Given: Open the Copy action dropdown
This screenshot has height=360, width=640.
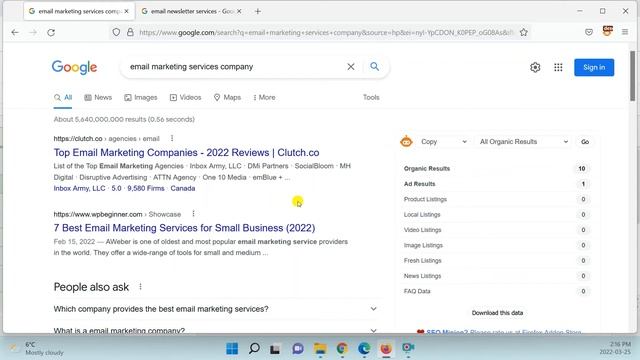Looking at the screenshot, I should click(x=443, y=142).
